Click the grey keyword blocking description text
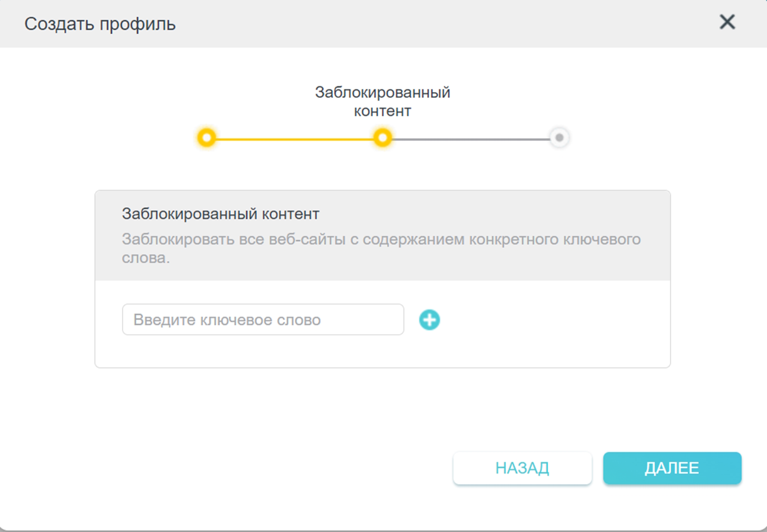This screenshot has height=532, width=767. click(381, 240)
